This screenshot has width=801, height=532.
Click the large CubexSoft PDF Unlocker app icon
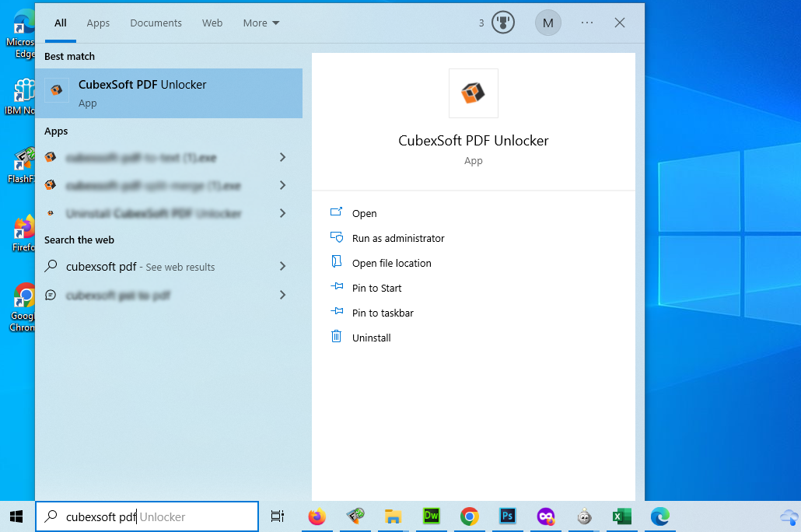[x=473, y=93]
